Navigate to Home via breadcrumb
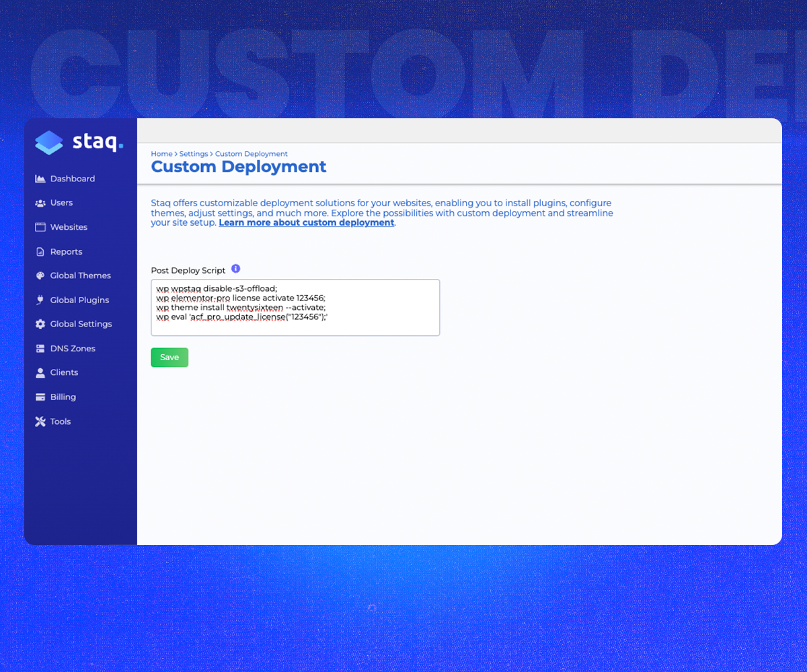Screen dimensions: 807x672 pos(161,153)
